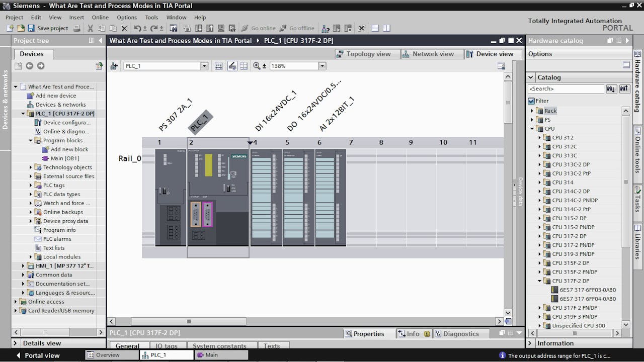Open the PLC_1 device selection dropdown
Viewport: 644px width, 362px height.
click(204, 66)
